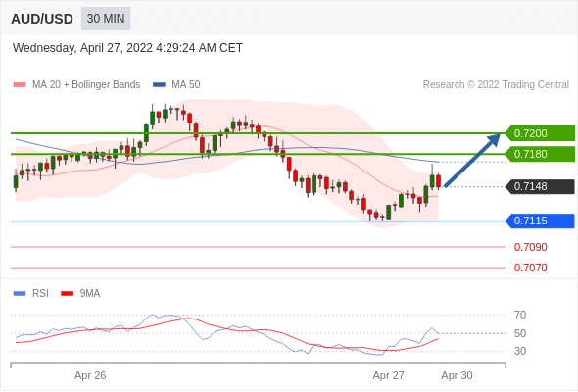Click the RSI 30 level label

pyautogui.click(x=520, y=351)
